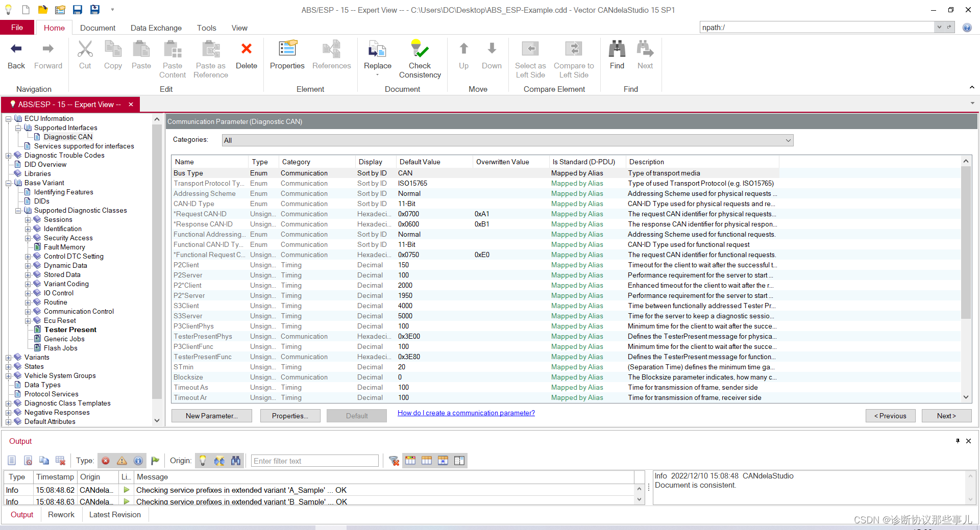Open 'How do I create a communication parameter?' link
Image resolution: width=980 pixels, height=530 pixels.
tap(466, 413)
